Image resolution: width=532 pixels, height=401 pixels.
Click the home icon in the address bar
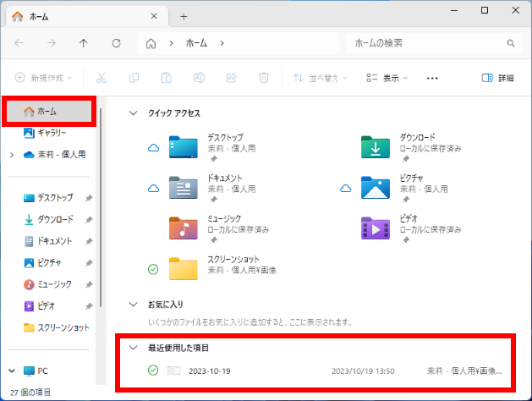click(151, 43)
